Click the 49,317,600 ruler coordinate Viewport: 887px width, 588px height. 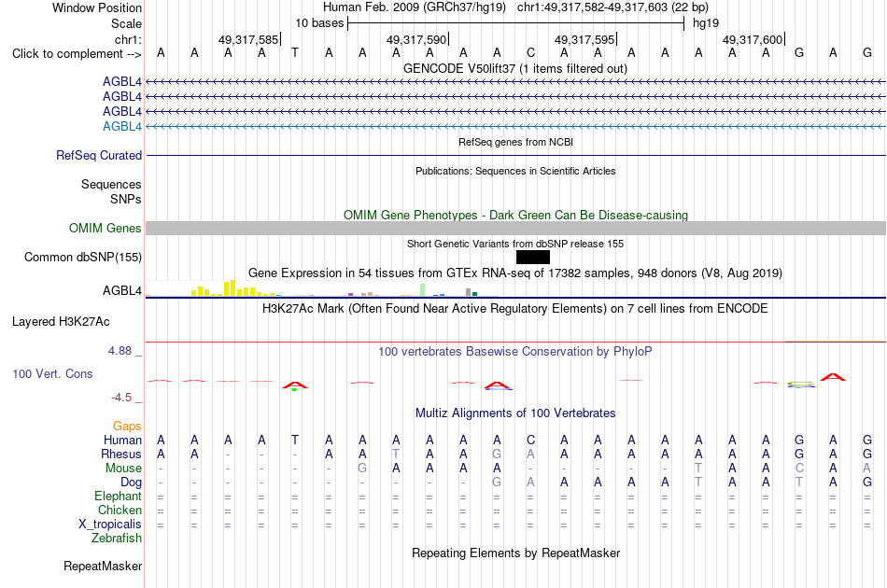(753, 40)
